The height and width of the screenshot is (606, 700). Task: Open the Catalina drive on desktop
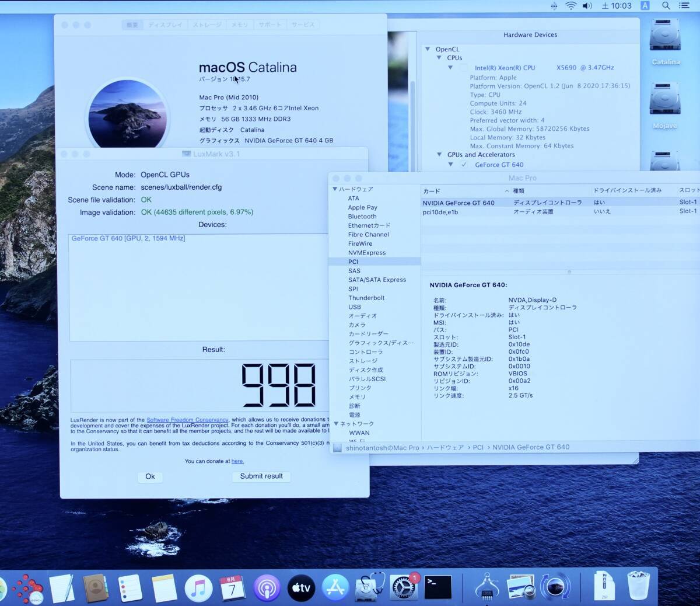(x=666, y=42)
